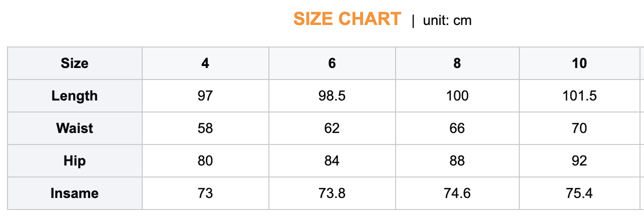Click the size 10 column header
Screen dimensions: 644x216
click(579, 63)
